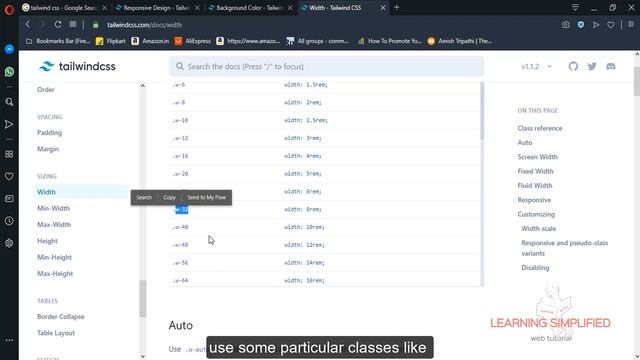Send page to My Flow toolbar icon
Screen dimensions: 640x360
(x=596, y=25)
